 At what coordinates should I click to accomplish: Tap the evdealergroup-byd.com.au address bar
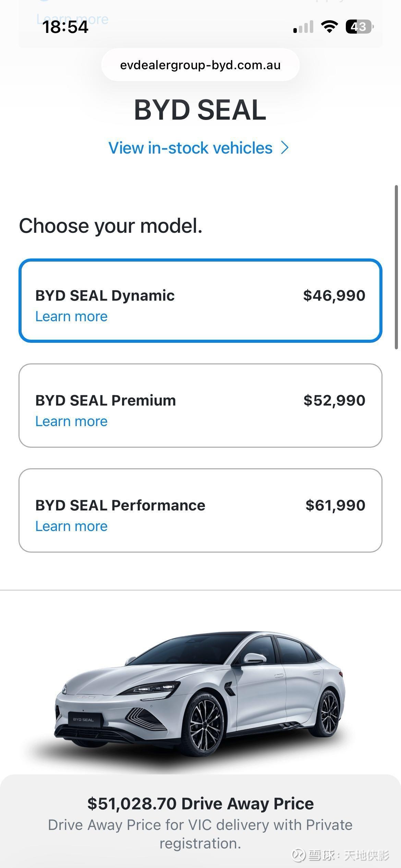(200, 65)
